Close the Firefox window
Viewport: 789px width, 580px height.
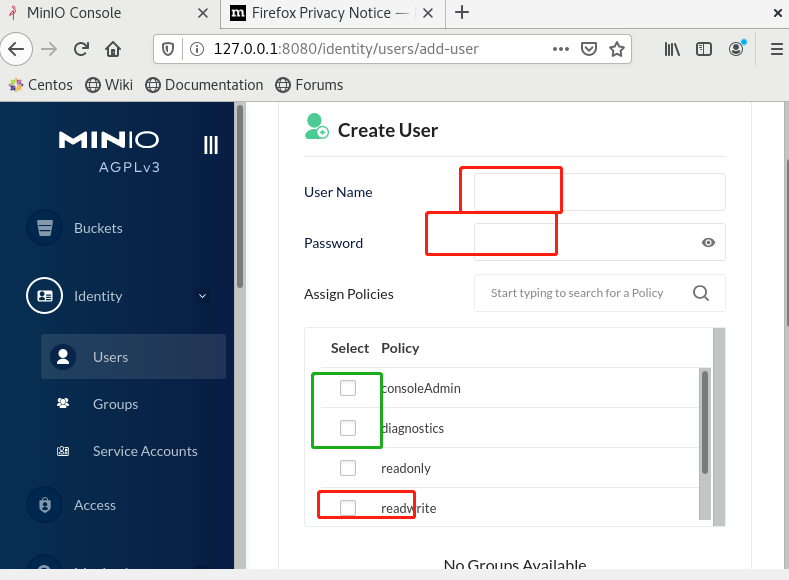[778, 13]
